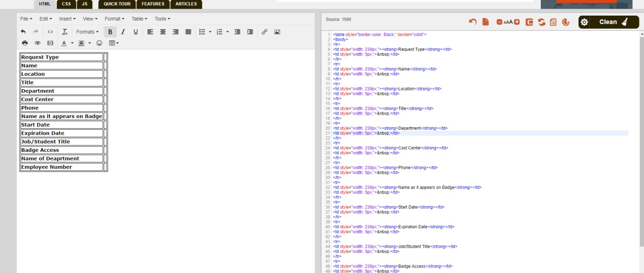Screen dimensions: 644x273
Task: Expand the table insert dropdown
Action: [114, 43]
